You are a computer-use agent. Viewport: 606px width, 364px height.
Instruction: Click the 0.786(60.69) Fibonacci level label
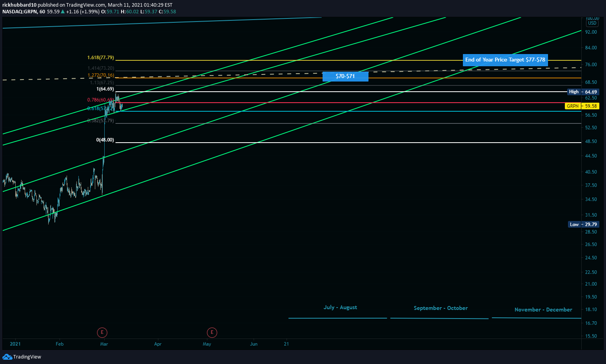(x=101, y=100)
